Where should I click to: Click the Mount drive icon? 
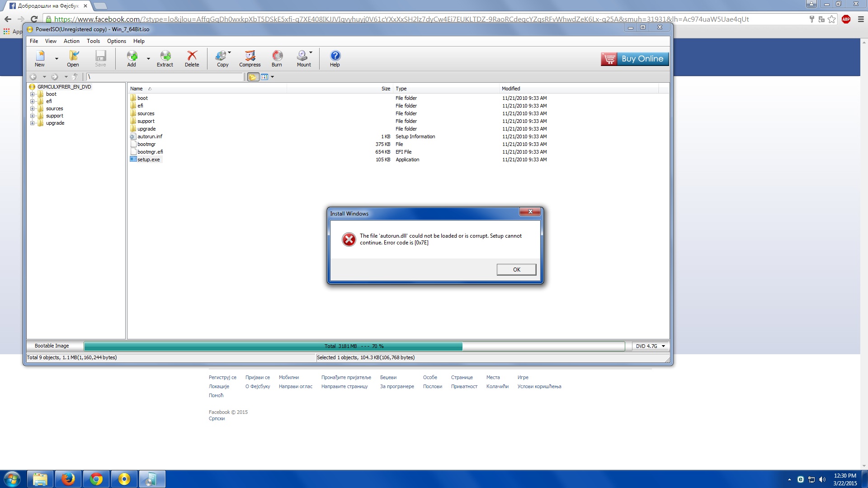click(x=302, y=58)
